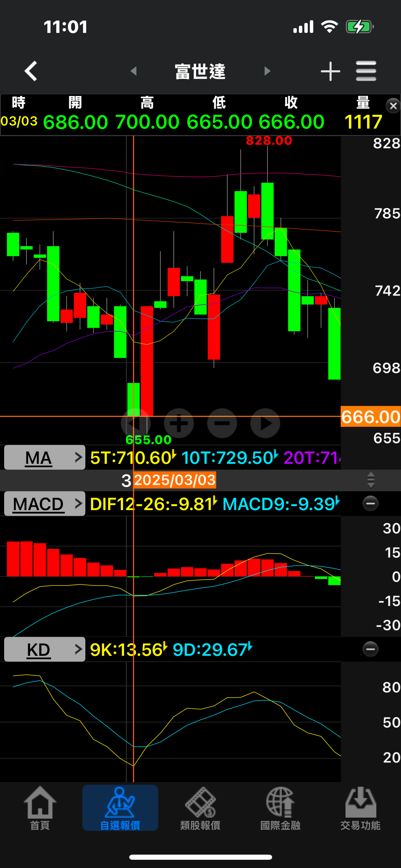Open the 自選報價 watchlist tab
401x868 pixels.
120,808
